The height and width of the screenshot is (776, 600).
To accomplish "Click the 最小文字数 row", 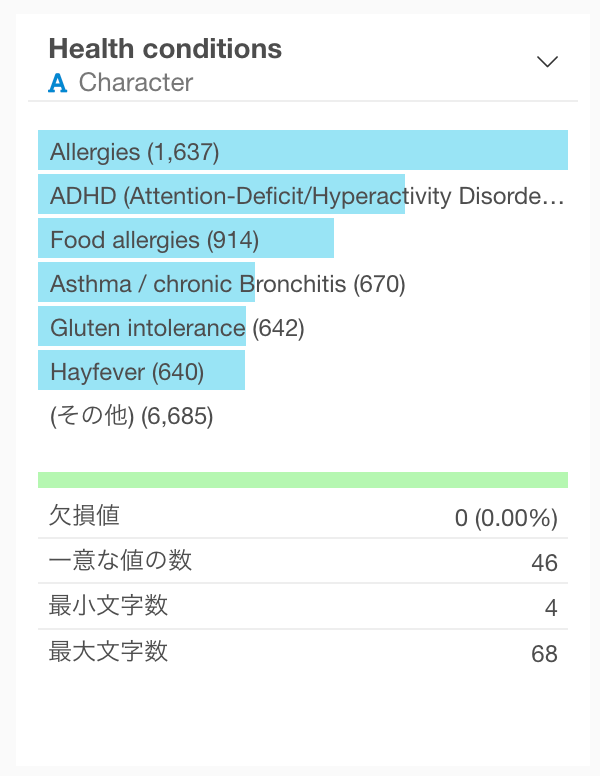I will click(303, 607).
